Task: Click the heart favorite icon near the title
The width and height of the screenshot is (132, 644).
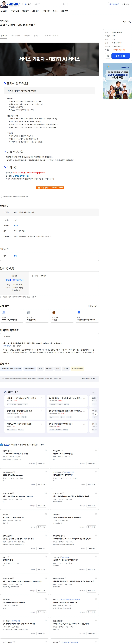Action: [x=124, y=22]
